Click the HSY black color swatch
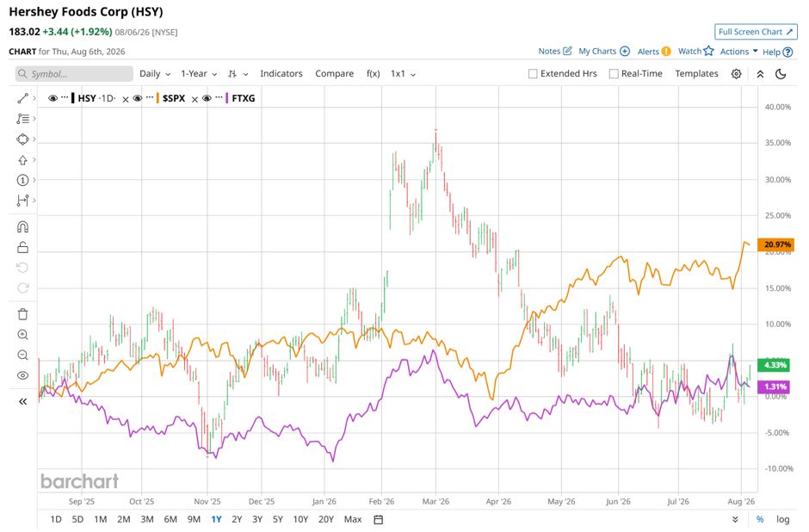 [73, 98]
